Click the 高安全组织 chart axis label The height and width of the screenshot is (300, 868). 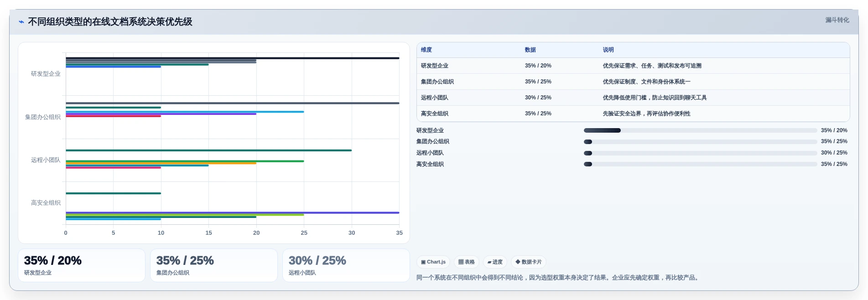(x=46, y=203)
